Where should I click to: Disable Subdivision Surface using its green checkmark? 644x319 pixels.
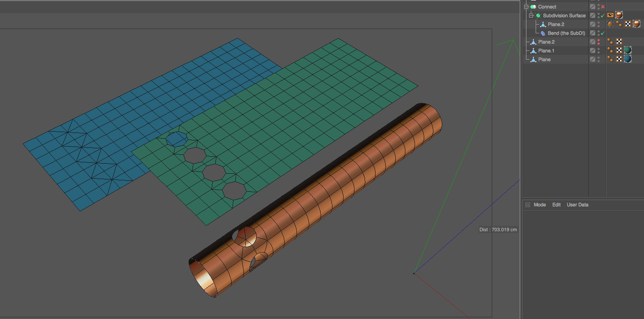(x=603, y=16)
